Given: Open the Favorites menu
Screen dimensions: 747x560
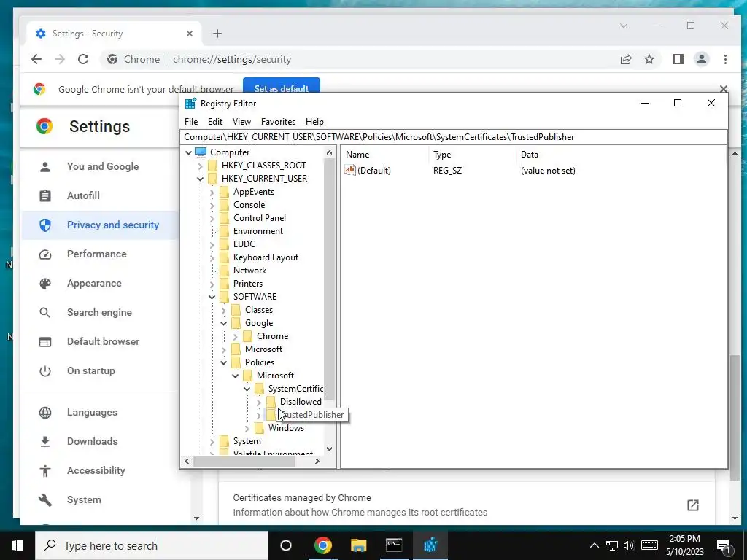Looking at the screenshot, I should click(278, 122).
